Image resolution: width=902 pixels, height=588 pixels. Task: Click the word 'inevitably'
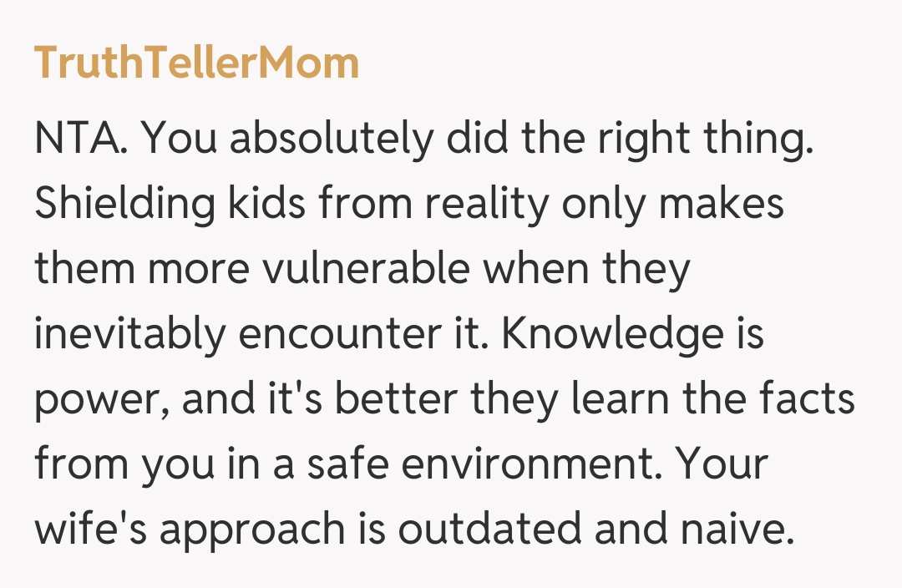(129, 333)
